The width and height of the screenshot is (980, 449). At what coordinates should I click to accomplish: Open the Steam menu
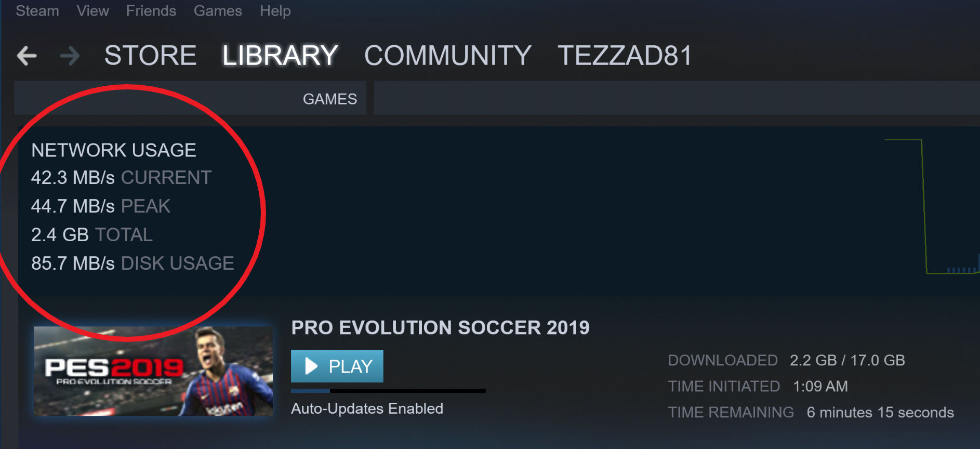[37, 11]
